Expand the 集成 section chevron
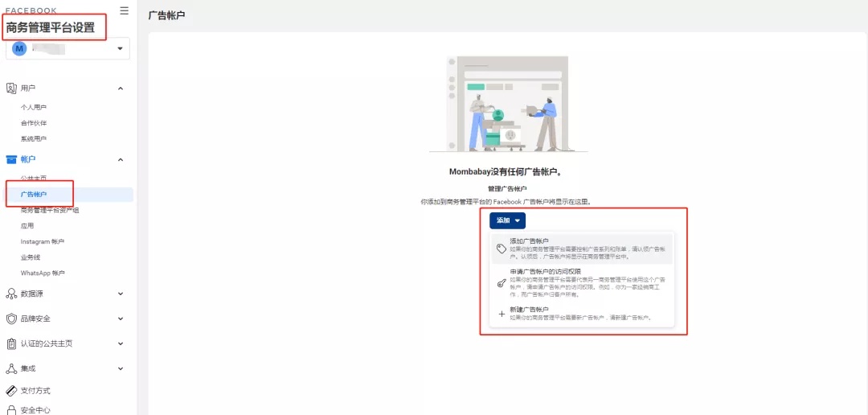This screenshot has width=868, height=415. [x=121, y=368]
